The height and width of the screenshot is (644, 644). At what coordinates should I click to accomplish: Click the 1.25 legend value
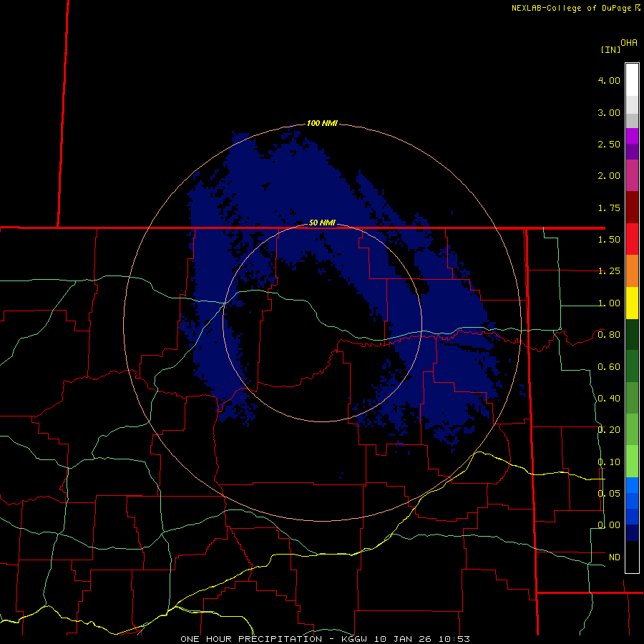(x=609, y=271)
